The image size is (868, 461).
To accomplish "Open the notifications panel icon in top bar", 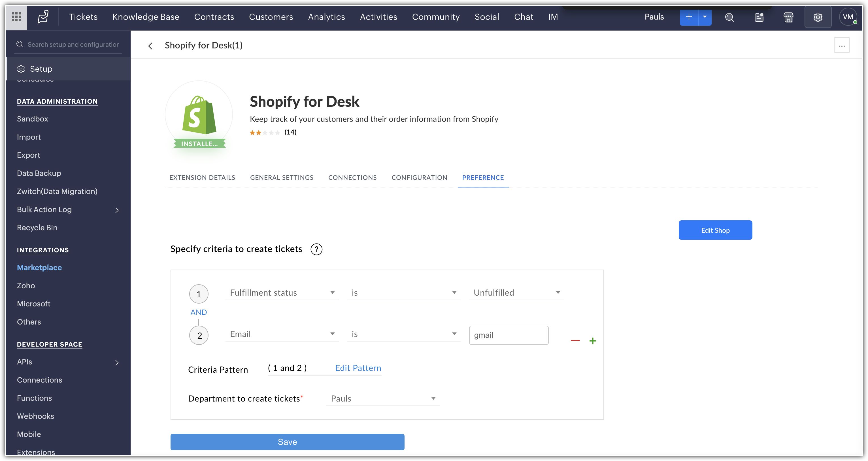I will (x=759, y=17).
